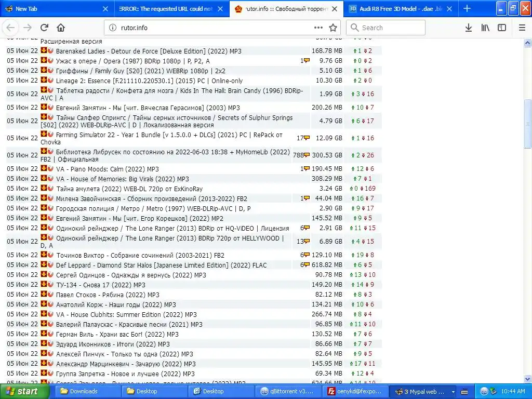Click the browser Search field
Screen dimensions: 532x399
385,28
